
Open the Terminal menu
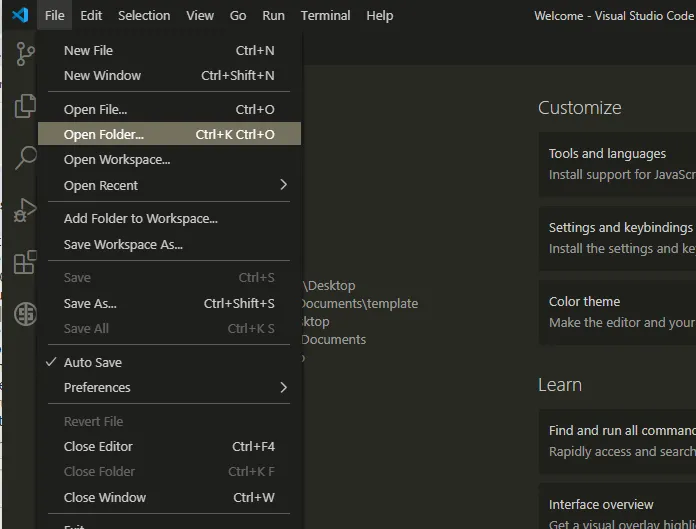[325, 16]
